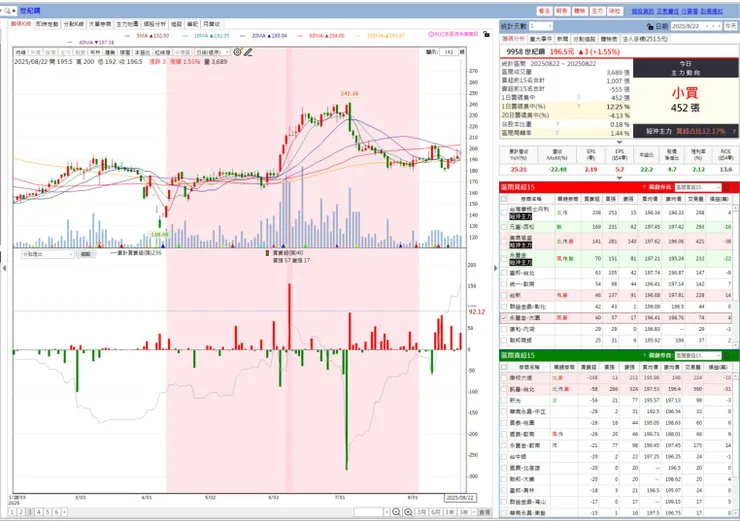Viewport: 740px width, 521px height.
Task: Zoom out with the minus magnifier icon
Action: (396, 512)
